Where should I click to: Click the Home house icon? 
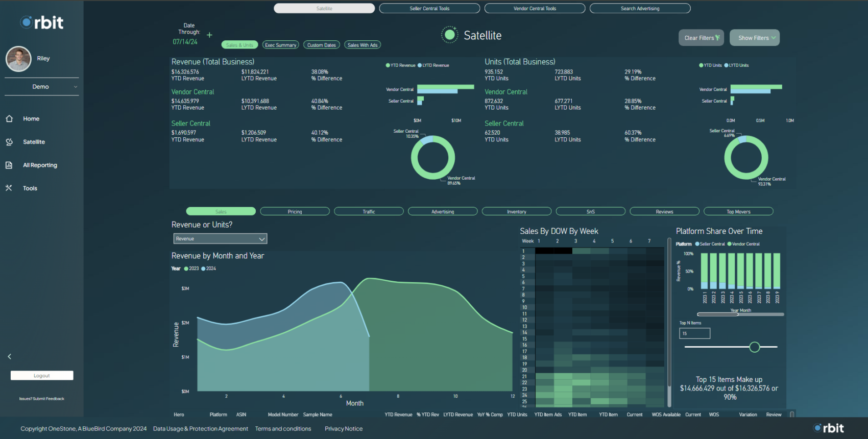9,118
